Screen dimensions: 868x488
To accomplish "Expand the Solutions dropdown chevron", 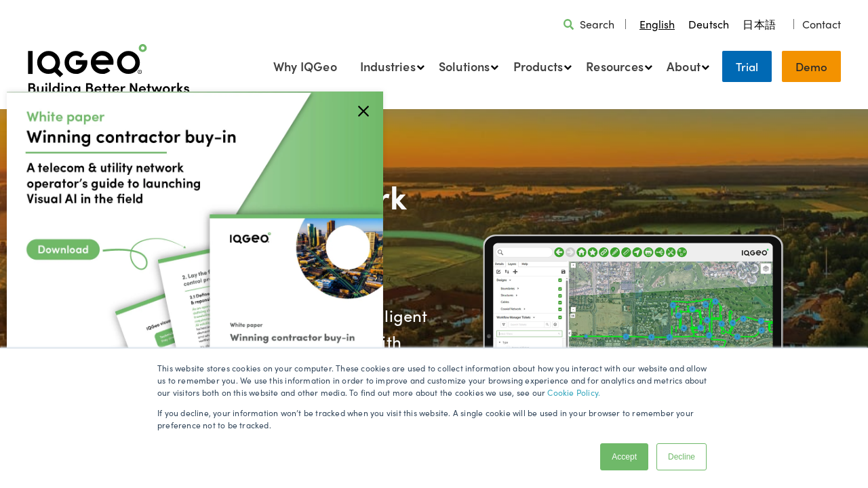I will 495,67.
